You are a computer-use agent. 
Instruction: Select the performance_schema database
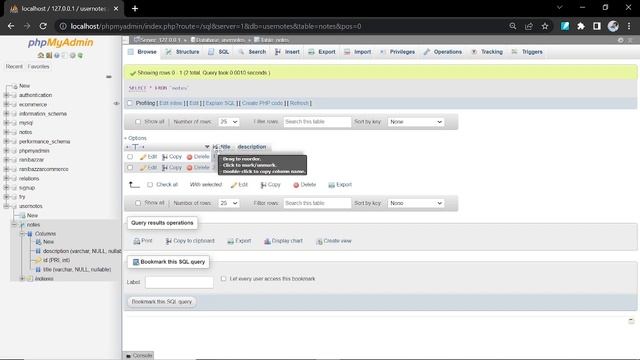44,142
